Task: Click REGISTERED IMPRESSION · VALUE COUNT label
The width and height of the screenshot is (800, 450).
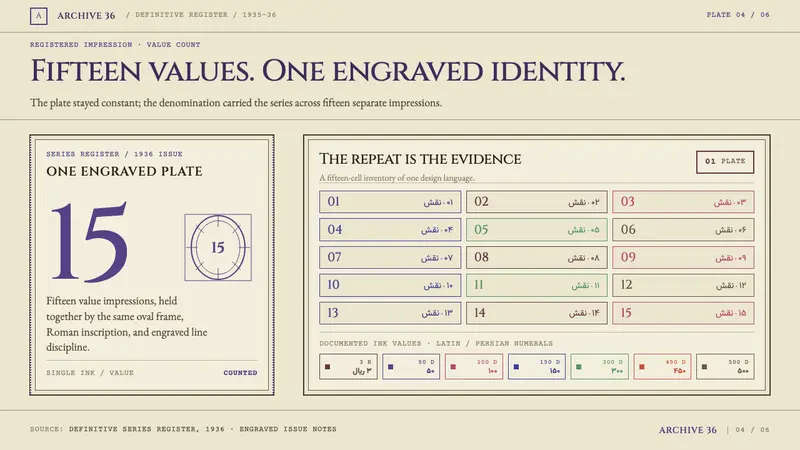Action: 115,45
